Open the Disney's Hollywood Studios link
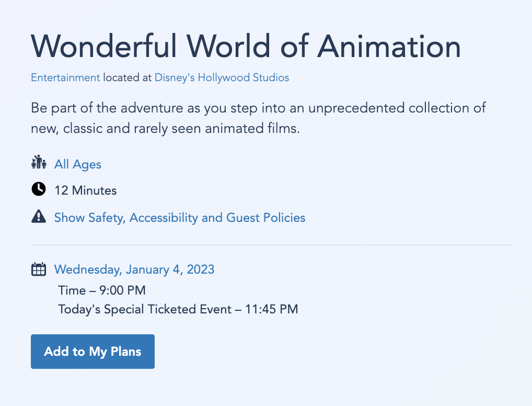This screenshot has width=532, height=406. pyautogui.click(x=222, y=78)
